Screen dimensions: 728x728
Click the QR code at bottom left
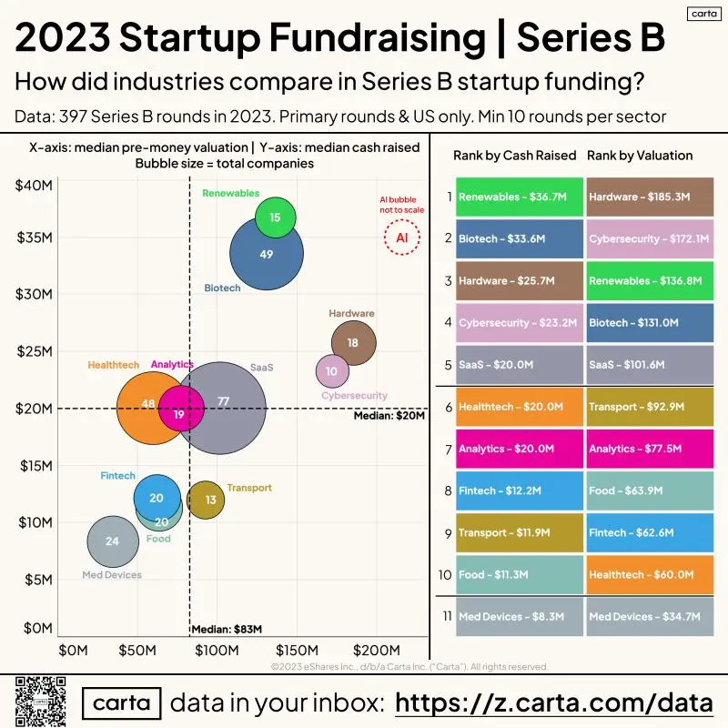point(40,701)
